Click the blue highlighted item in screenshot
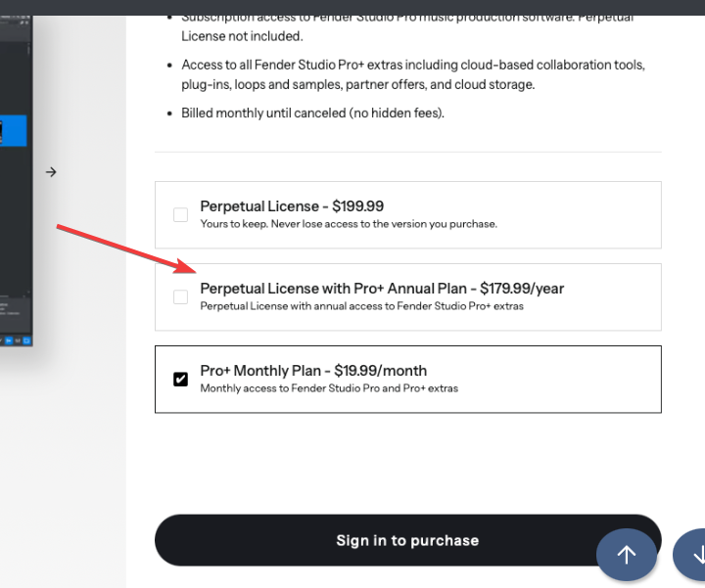 point(14,131)
